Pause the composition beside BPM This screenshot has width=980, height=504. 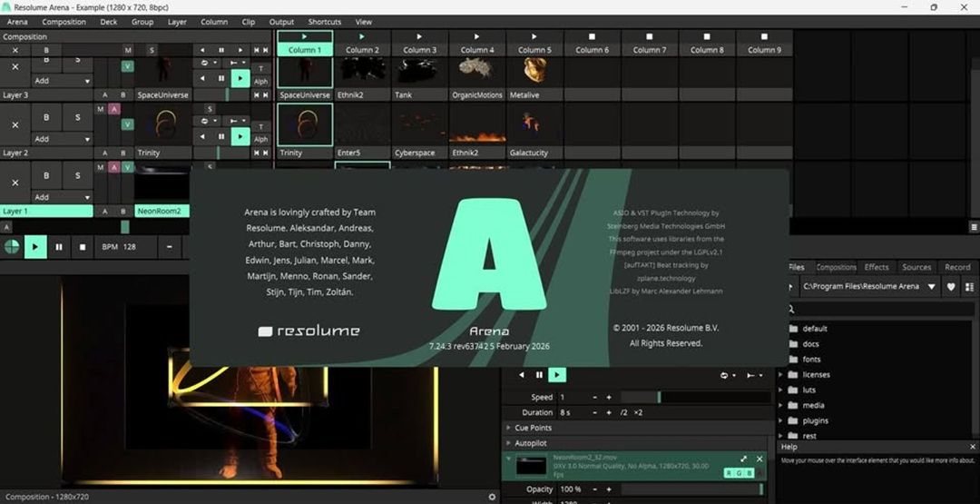(59, 247)
